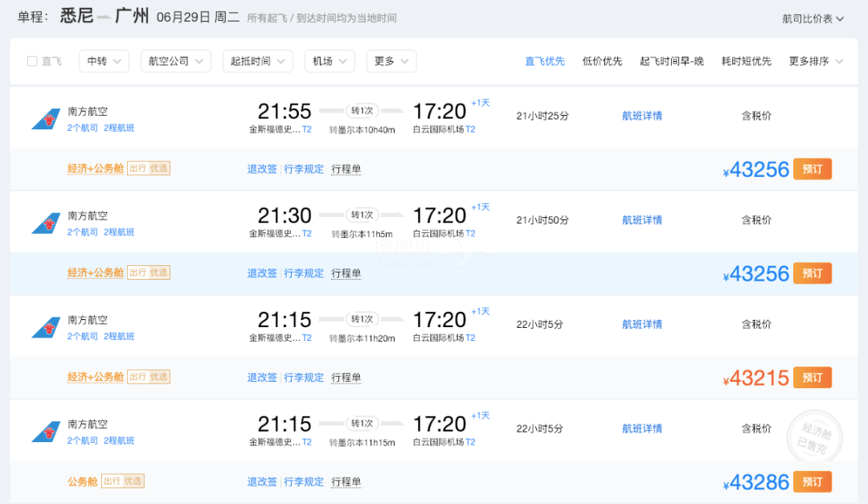Image resolution: width=868 pixels, height=504 pixels.
Task: Open 航班详情 for the 21:55 flight
Action: [x=642, y=116]
